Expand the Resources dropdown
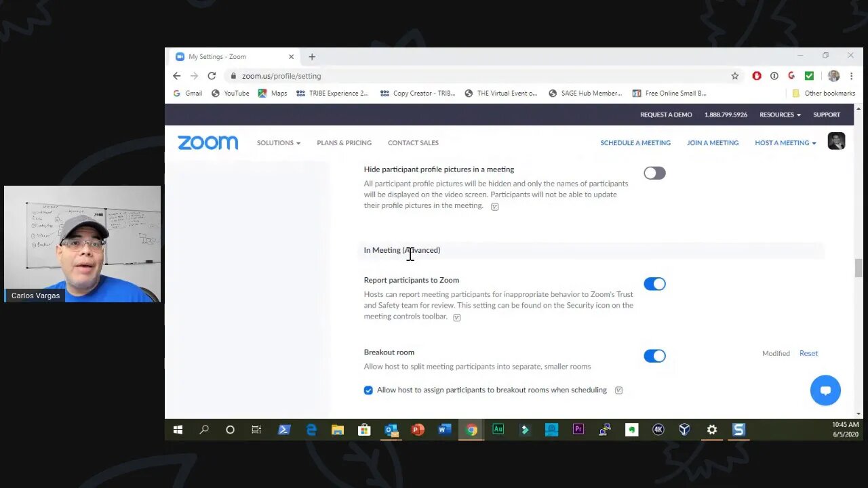This screenshot has width=868, height=488. (780, 115)
